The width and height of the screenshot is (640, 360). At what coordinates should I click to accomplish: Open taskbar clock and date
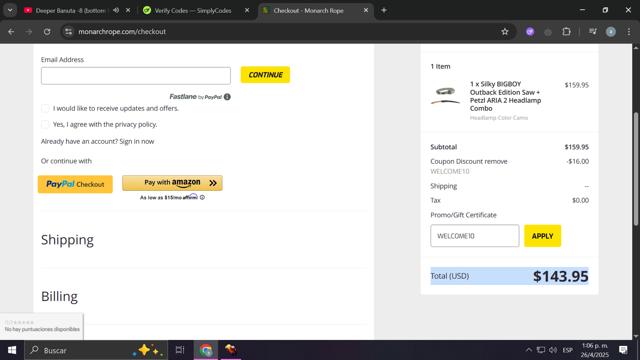(595, 350)
